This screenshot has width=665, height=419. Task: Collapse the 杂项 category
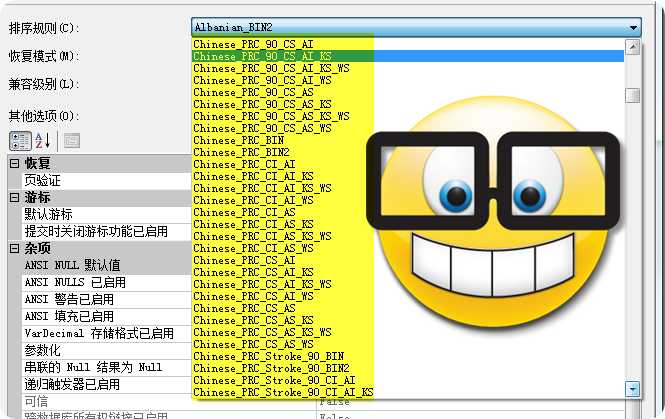[x=14, y=248]
